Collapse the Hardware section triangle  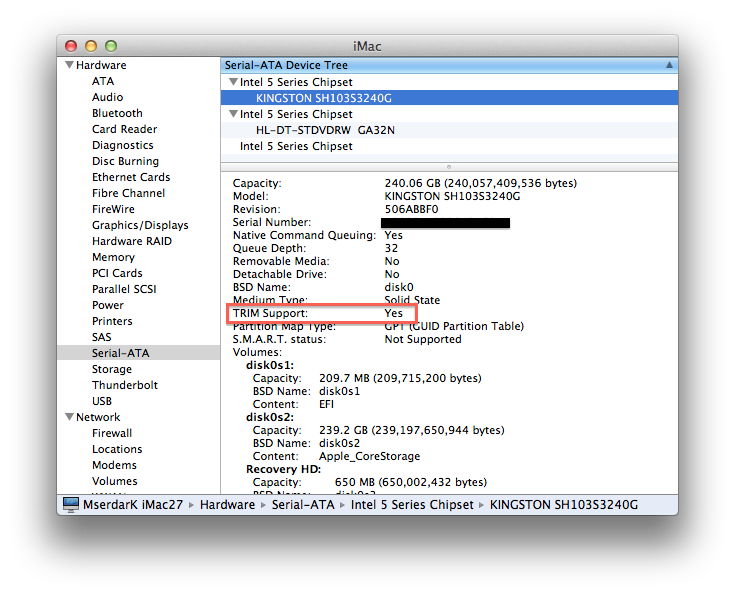[69, 65]
